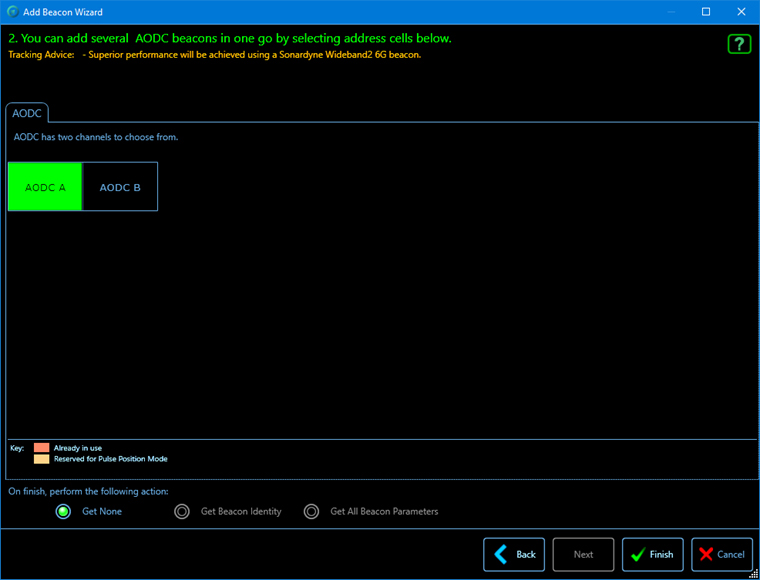Select the AODC A channel cell

click(x=45, y=187)
